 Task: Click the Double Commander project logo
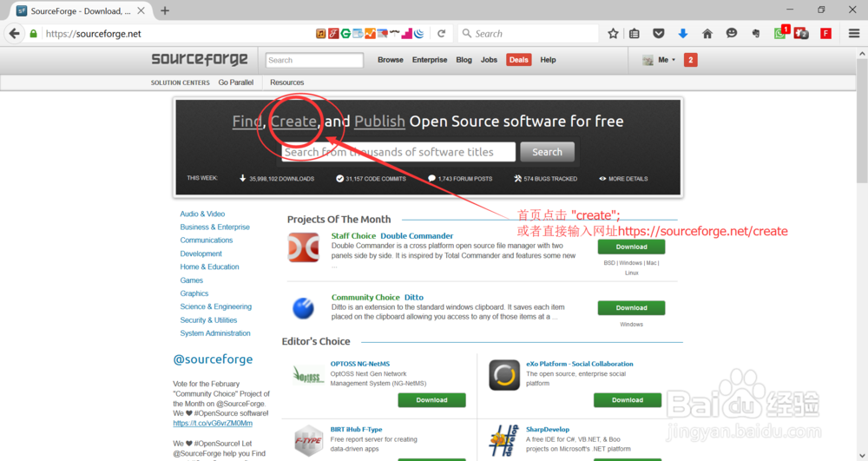pyautogui.click(x=303, y=247)
